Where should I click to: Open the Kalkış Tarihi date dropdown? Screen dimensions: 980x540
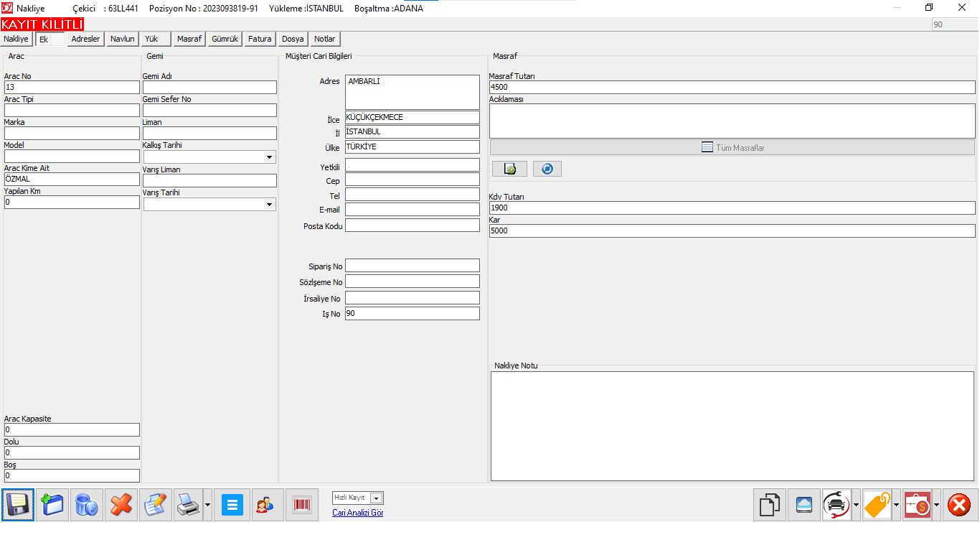(x=269, y=157)
